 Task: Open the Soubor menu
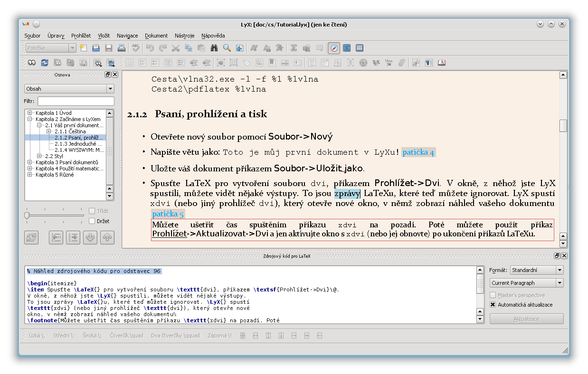coord(33,36)
